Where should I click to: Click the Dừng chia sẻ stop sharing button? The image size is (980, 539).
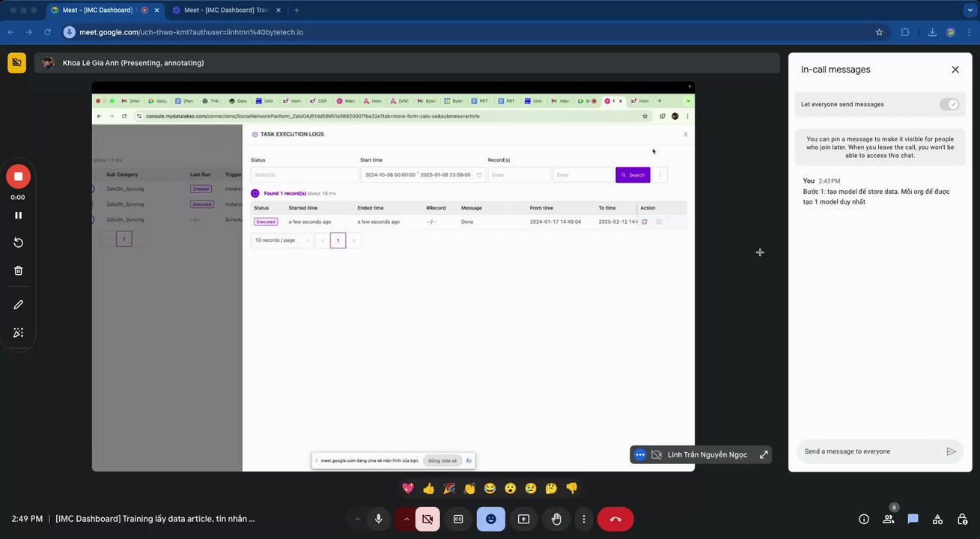pos(442,460)
